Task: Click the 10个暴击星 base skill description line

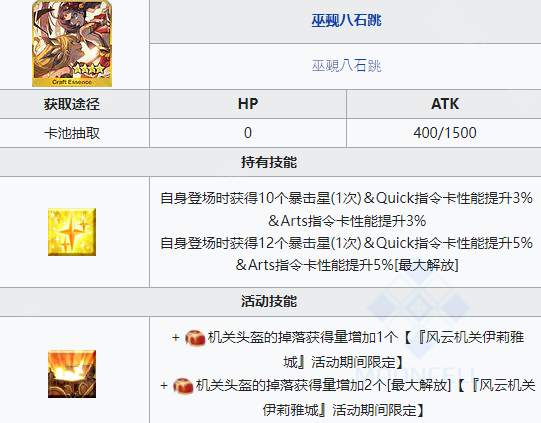Action: [x=346, y=209]
